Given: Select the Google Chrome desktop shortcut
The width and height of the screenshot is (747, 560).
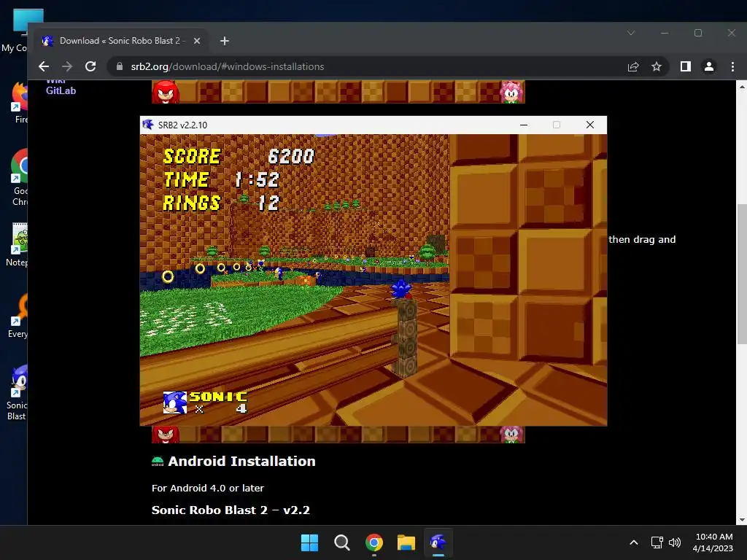Looking at the screenshot, I should click(x=19, y=177).
